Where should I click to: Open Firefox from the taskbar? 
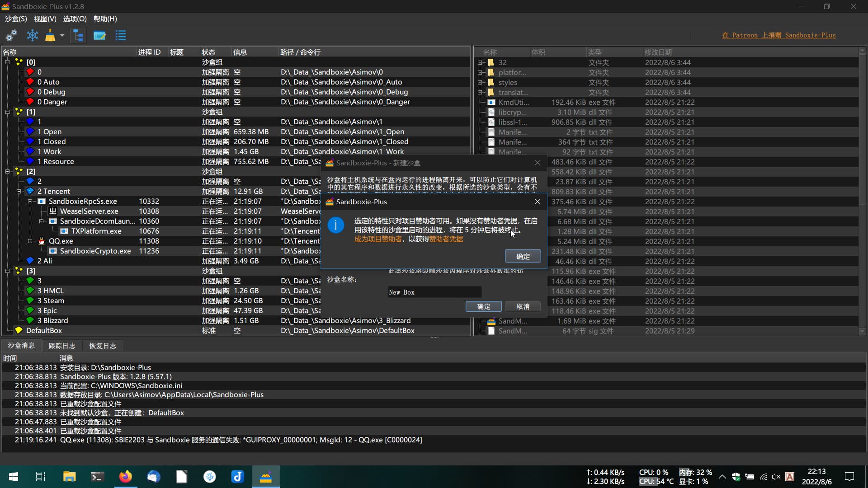coord(125,477)
